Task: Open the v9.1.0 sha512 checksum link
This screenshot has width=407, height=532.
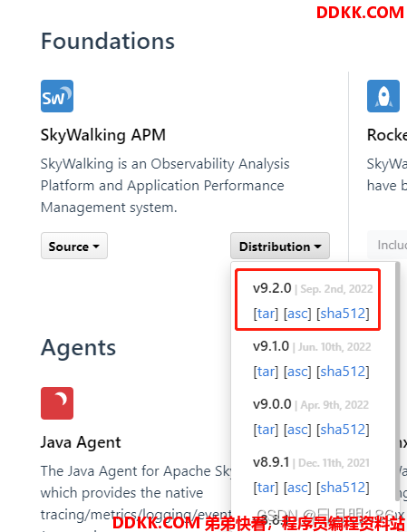Action: [343, 372]
